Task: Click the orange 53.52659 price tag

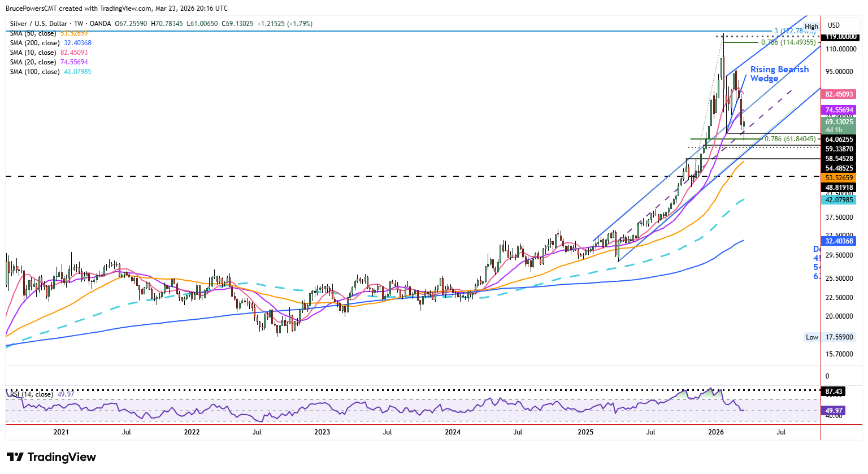Action: click(839, 177)
